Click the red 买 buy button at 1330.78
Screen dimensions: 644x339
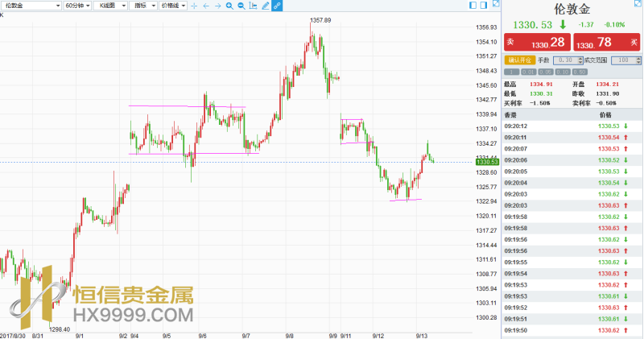click(x=606, y=42)
